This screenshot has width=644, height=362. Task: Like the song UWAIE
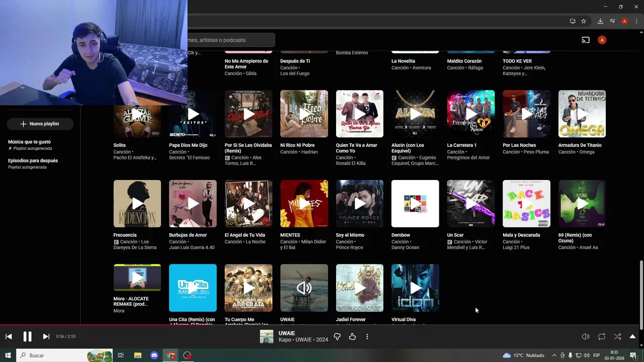(x=352, y=336)
